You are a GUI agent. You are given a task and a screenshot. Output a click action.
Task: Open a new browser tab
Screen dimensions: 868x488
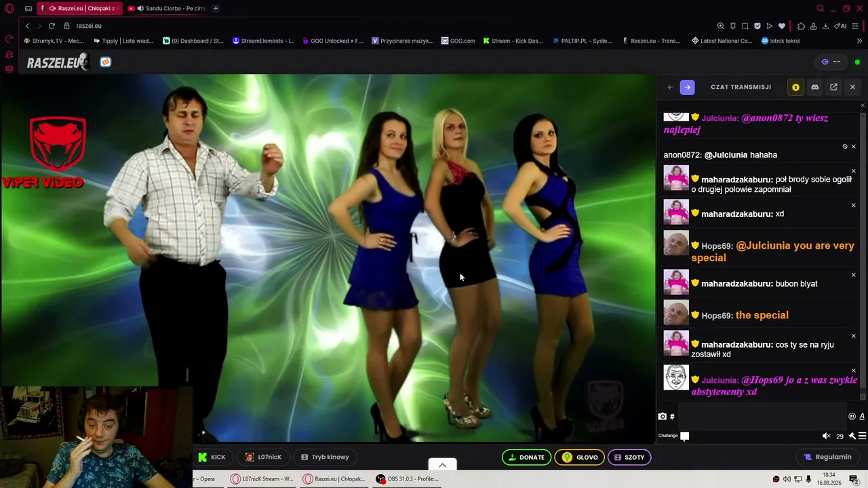(x=216, y=9)
